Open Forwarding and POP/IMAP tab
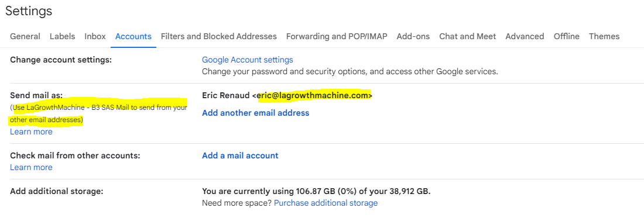The height and width of the screenshot is (218, 644). tap(337, 36)
